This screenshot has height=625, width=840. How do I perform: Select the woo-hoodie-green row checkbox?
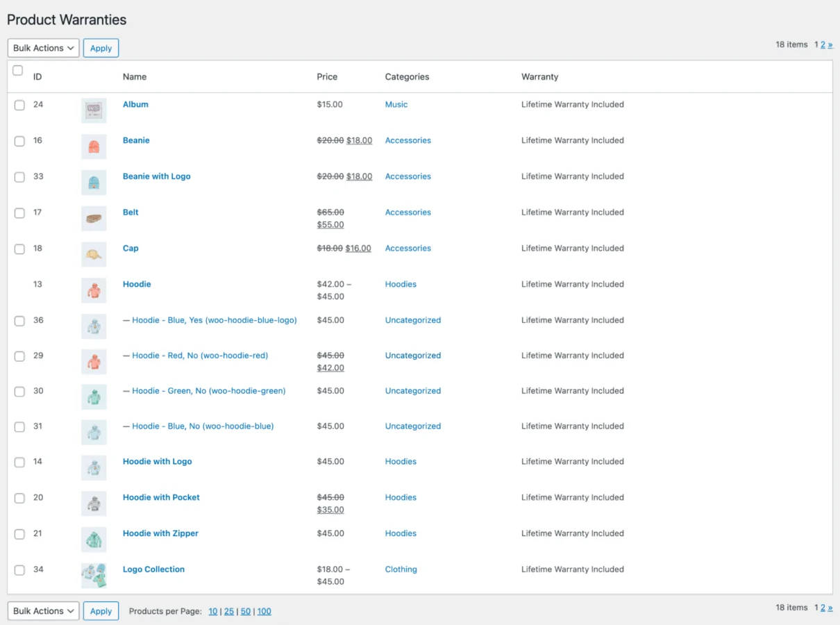click(19, 392)
